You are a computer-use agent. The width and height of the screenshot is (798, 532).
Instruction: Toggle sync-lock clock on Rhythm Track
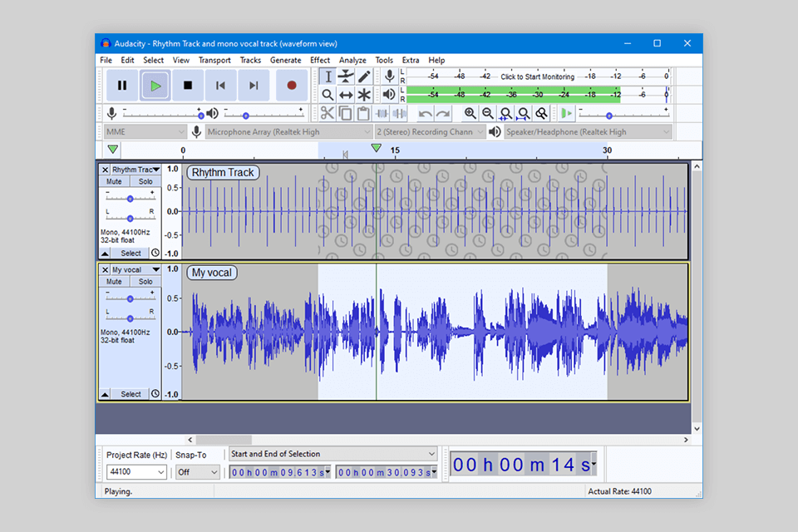point(155,253)
